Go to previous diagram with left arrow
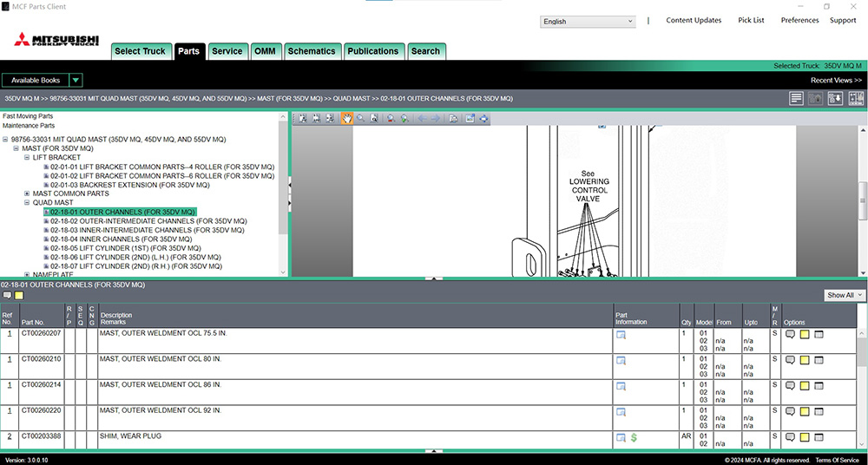This screenshot has width=868, height=465. (x=423, y=119)
